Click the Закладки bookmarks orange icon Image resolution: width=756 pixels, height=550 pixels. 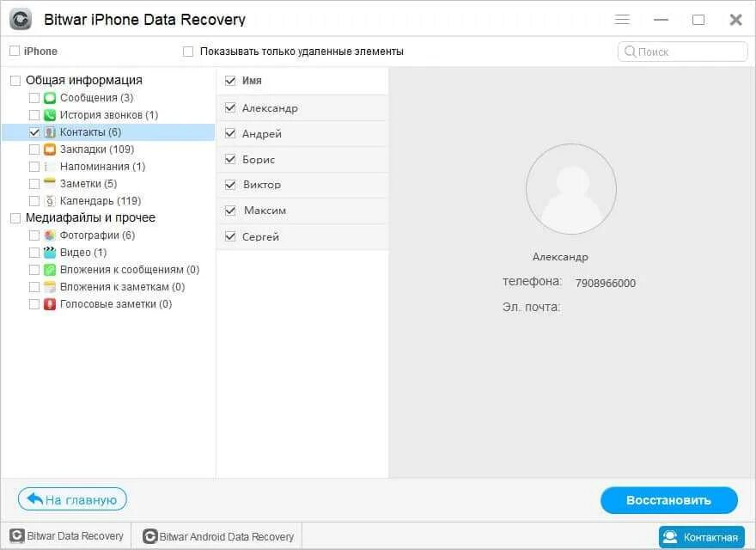(50, 150)
